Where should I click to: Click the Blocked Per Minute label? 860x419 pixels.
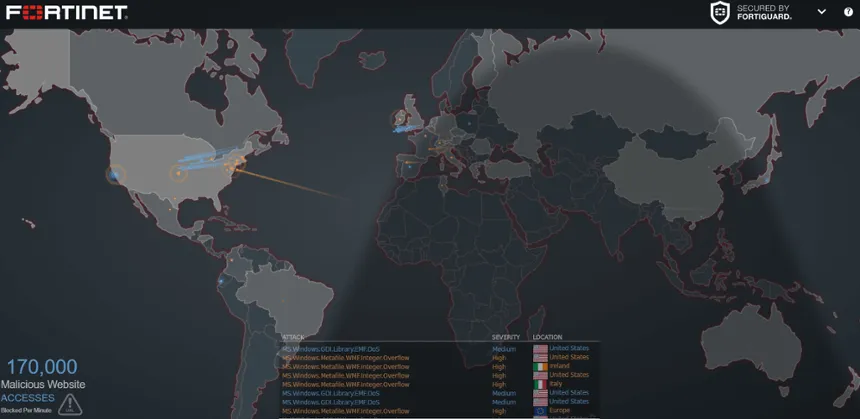[x=26, y=410]
